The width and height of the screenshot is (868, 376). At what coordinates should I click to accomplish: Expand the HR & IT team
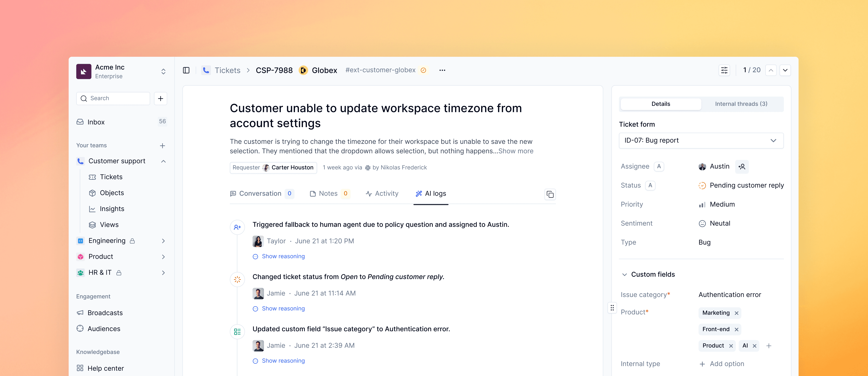(x=163, y=273)
